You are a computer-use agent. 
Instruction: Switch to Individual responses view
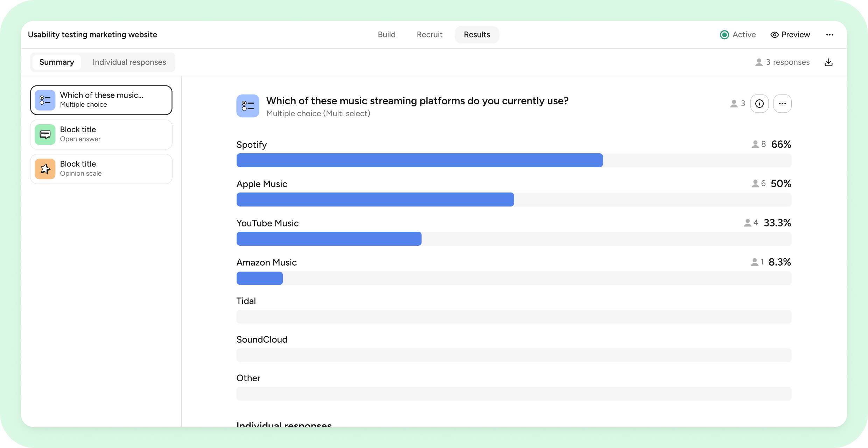pos(129,62)
